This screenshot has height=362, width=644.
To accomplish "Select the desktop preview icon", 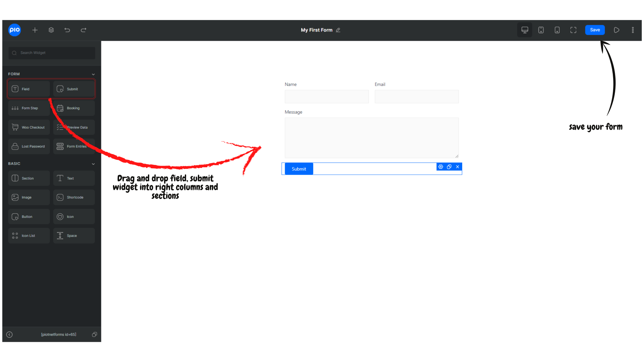I will (x=525, y=30).
